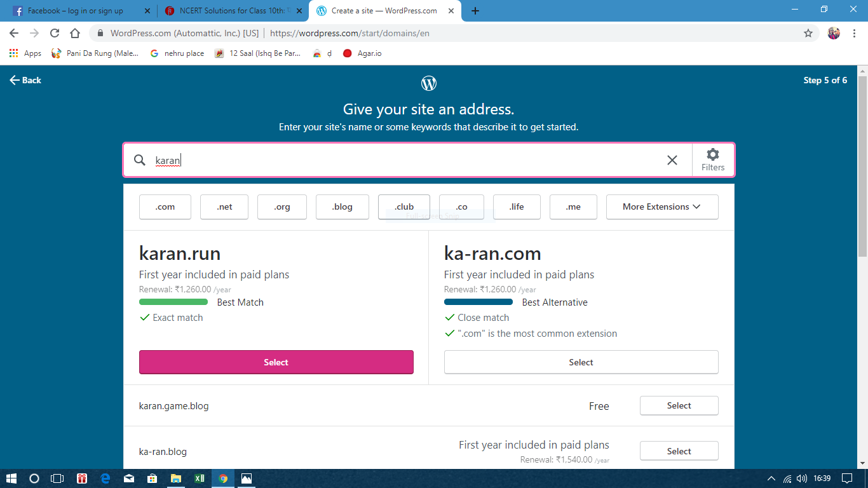
Task: Bookmark this page with star icon
Action: 808,33
